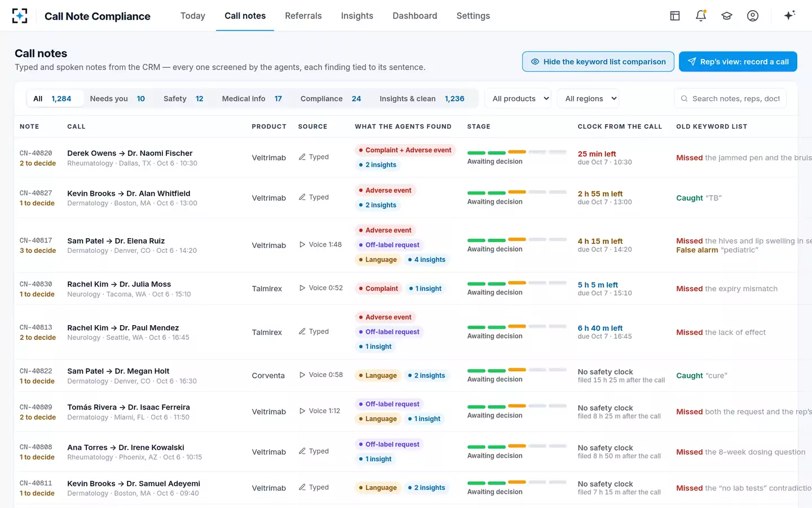Viewport: 812px width, 508px height.
Task: Filter notes by Compliance
Action: point(330,99)
